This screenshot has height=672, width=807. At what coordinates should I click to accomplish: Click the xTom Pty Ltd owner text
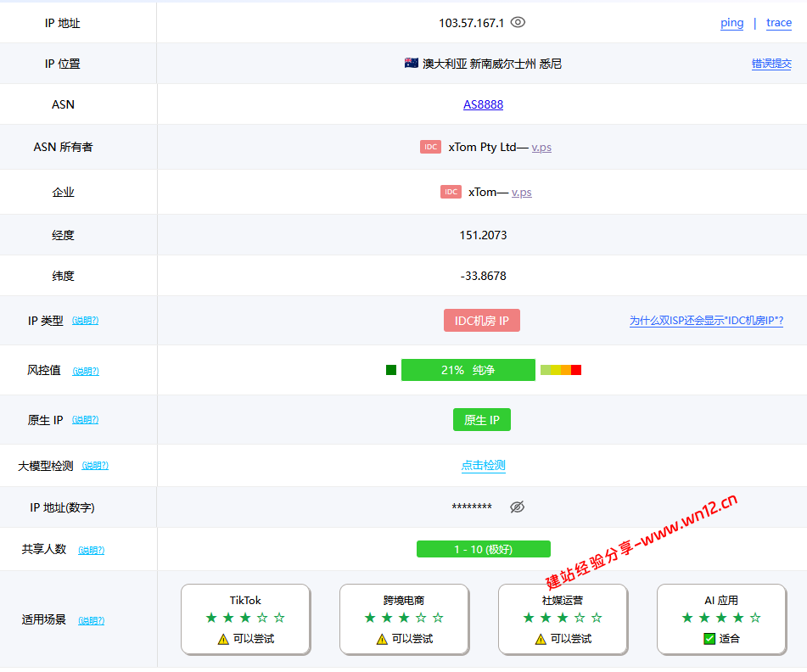click(482, 147)
